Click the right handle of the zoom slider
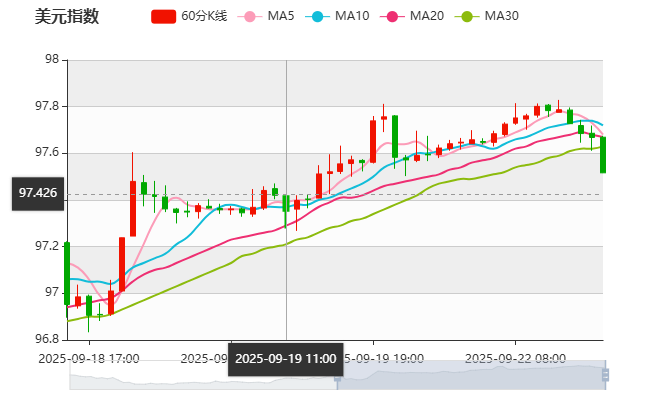 (605, 374)
